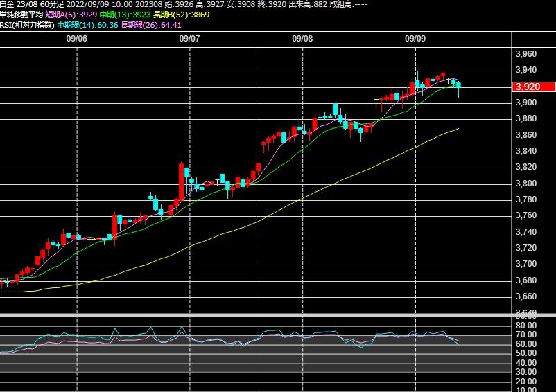Click the open interest label 取組高:----
556x392 pixels.
tap(348, 5)
